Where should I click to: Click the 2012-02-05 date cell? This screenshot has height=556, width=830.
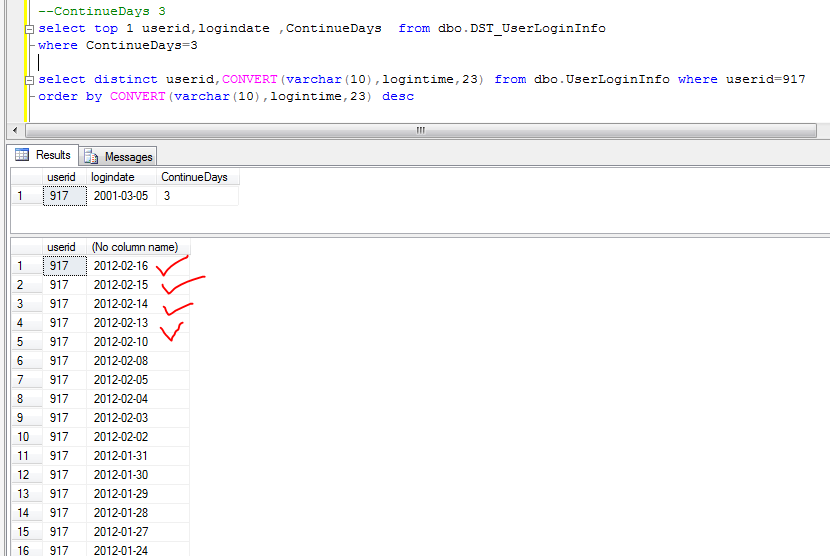[138, 380]
